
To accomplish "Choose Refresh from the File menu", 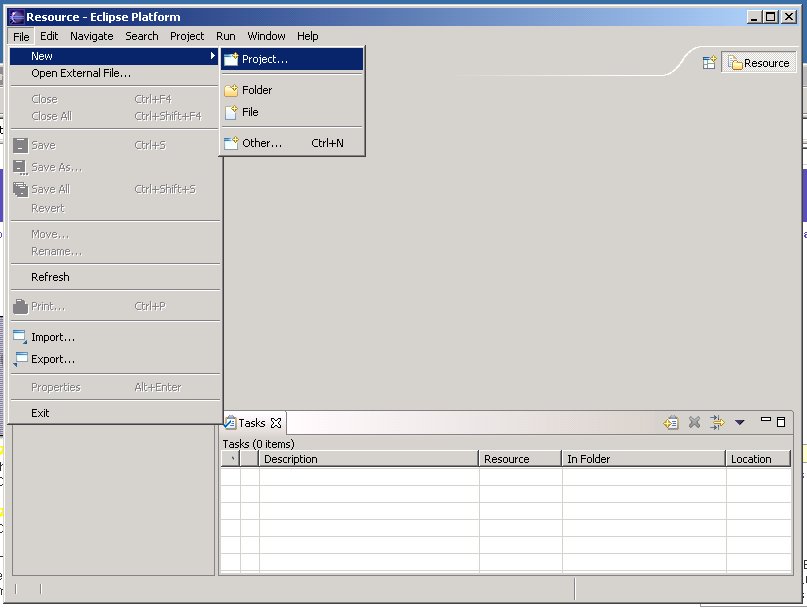I will (116, 277).
